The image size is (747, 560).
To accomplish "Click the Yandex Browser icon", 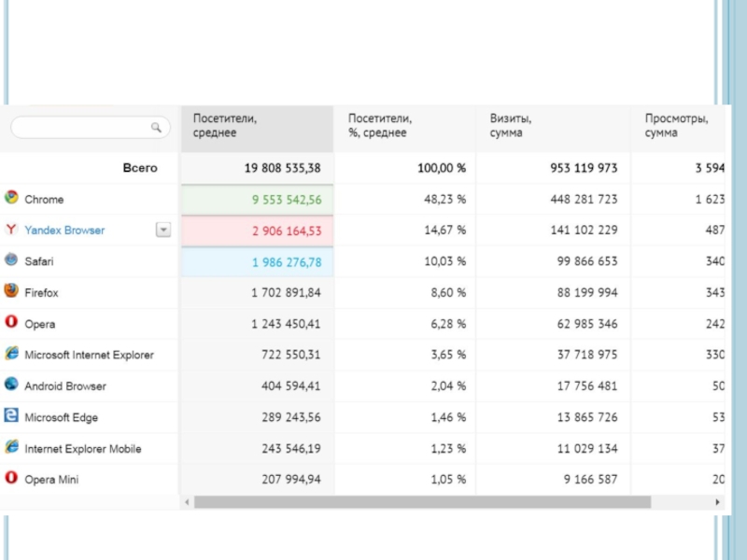I will click(11, 229).
